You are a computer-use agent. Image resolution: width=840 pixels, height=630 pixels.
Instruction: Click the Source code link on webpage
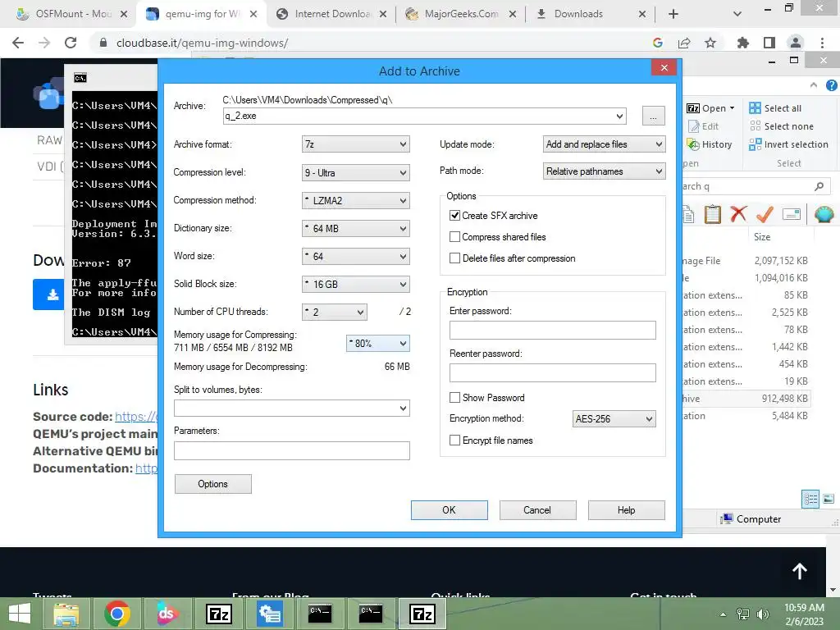point(135,416)
